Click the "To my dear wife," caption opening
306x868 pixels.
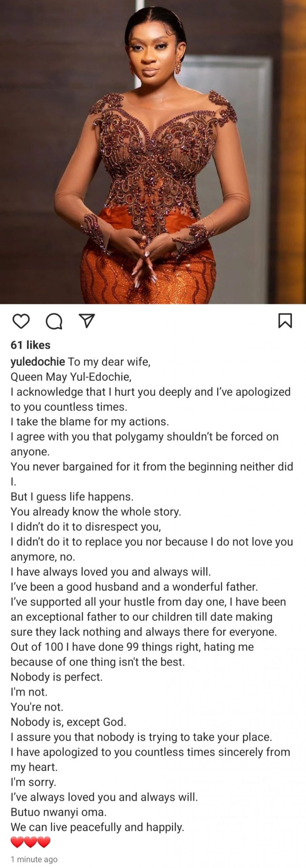(109, 362)
